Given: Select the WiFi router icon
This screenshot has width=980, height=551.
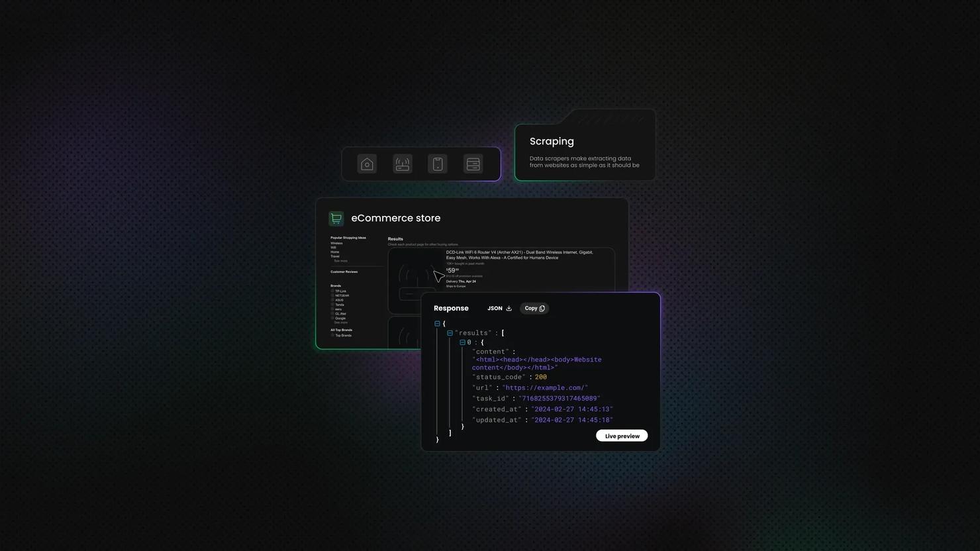Looking at the screenshot, I should point(403,164).
